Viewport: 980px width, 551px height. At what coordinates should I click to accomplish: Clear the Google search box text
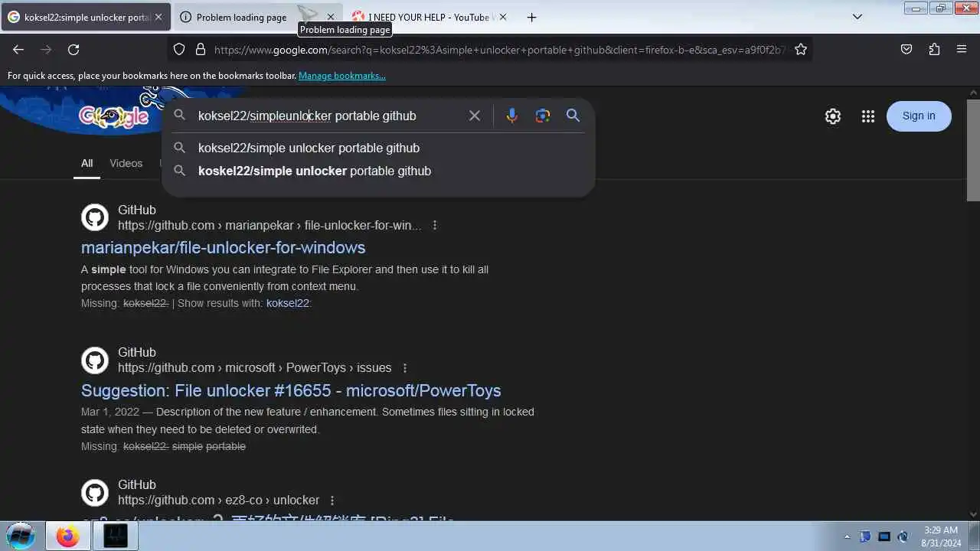point(475,116)
